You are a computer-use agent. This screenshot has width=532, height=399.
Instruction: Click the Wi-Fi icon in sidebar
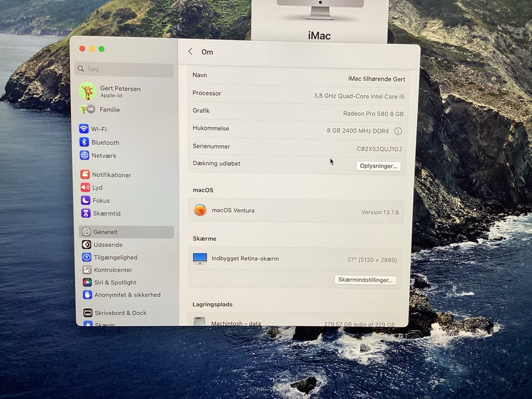pos(84,129)
